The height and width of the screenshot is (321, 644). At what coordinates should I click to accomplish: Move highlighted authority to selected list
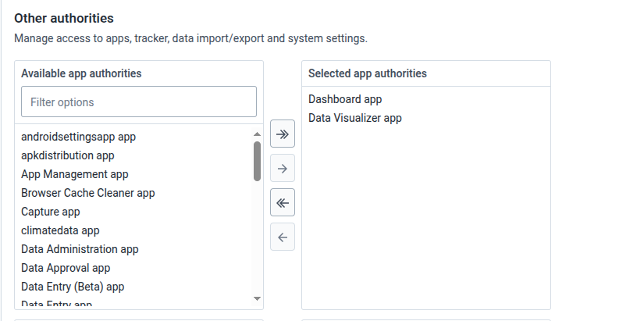tap(282, 168)
